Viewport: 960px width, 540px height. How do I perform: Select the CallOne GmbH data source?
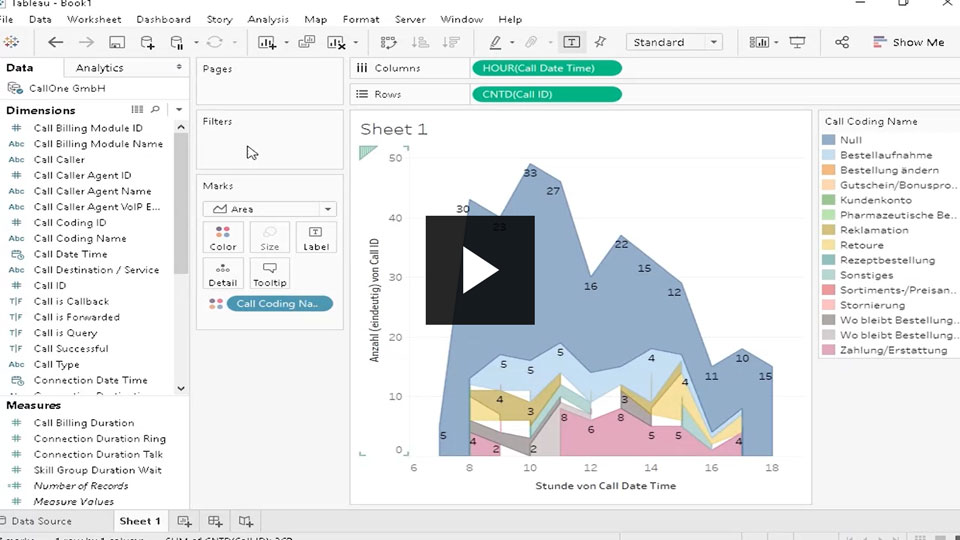pos(67,88)
